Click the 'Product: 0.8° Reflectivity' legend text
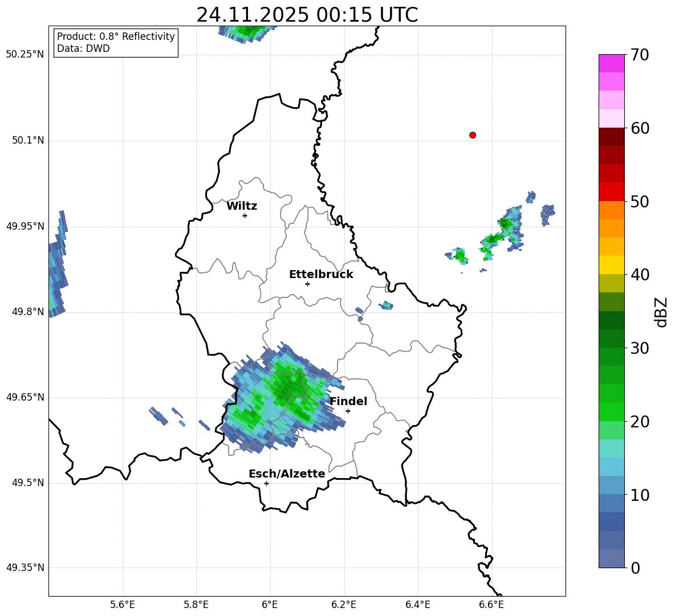The width and height of the screenshot is (675, 616). click(116, 36)
